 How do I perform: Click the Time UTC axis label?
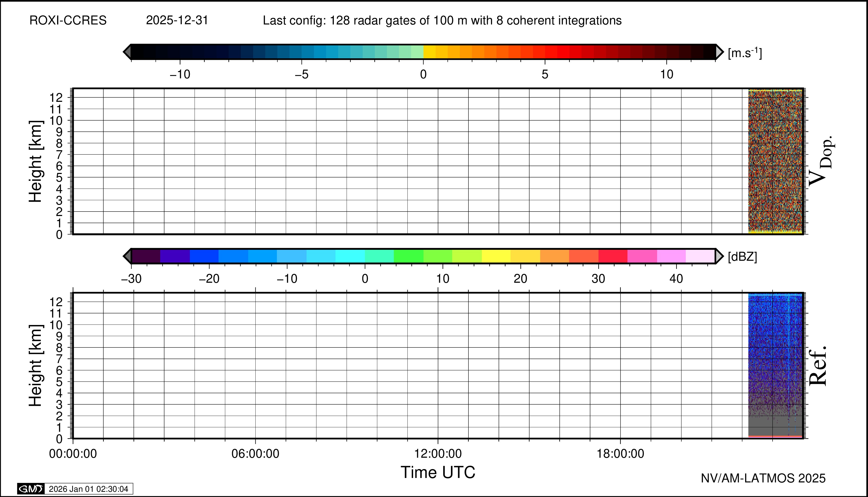click(x=438, y=473)
